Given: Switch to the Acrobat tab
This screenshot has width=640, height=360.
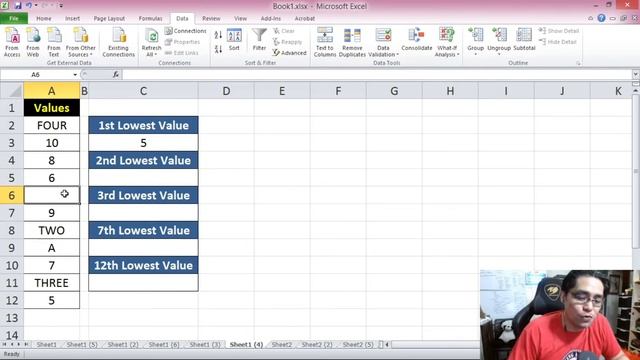Looking at the screenshot, I should tap(304, 18).
